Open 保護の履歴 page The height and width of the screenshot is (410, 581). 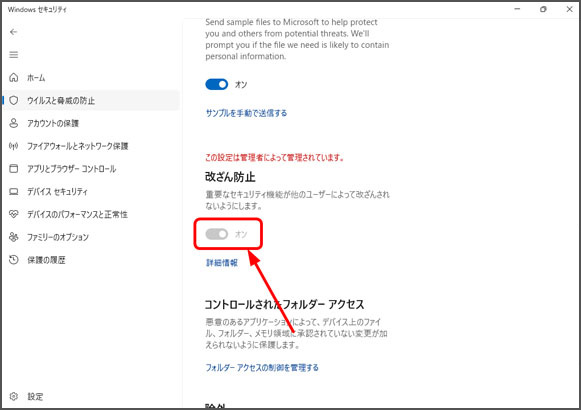[91, 260]
